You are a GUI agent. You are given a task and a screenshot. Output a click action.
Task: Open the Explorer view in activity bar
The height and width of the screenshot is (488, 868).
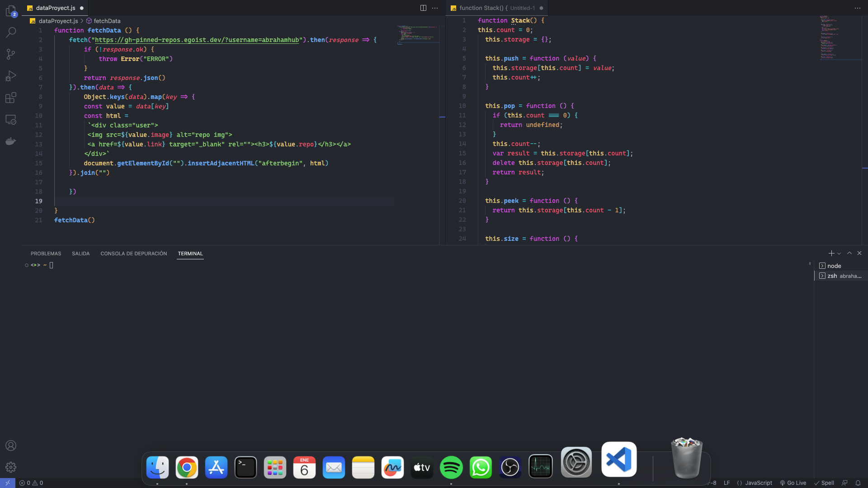[x=11, y=11]
